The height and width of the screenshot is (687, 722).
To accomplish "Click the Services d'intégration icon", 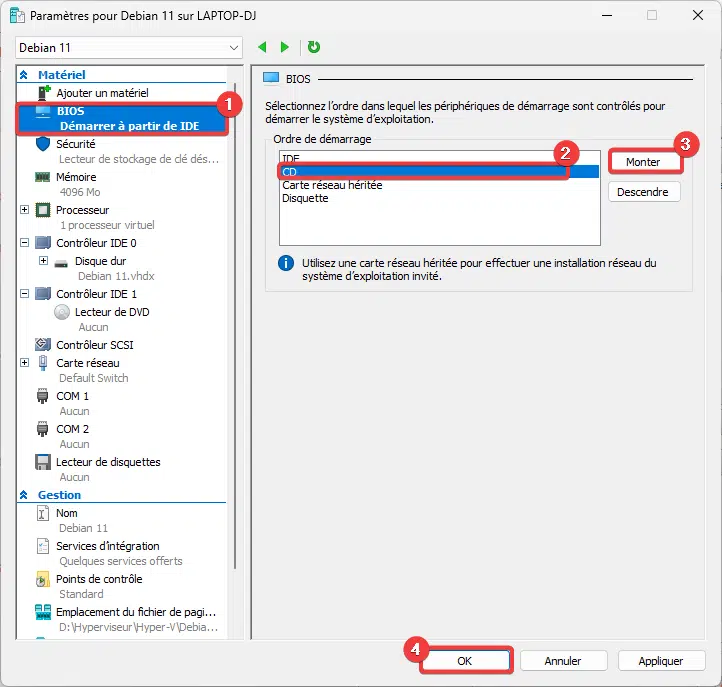I will [42, 546].
